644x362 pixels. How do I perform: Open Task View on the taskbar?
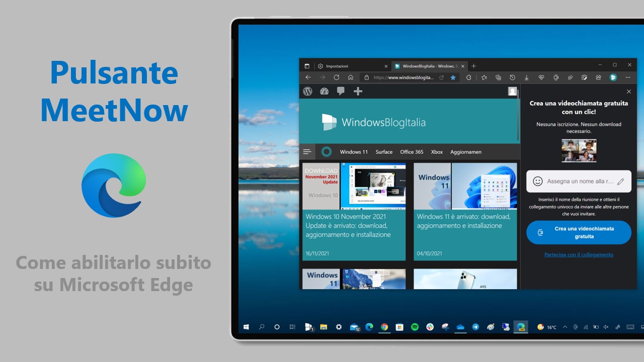(292, 327)
